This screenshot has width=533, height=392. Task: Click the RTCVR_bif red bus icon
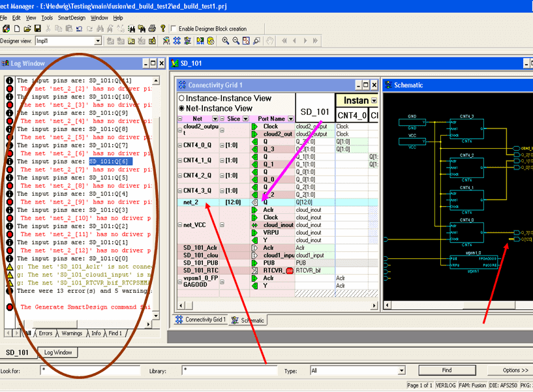click(289, 271)
